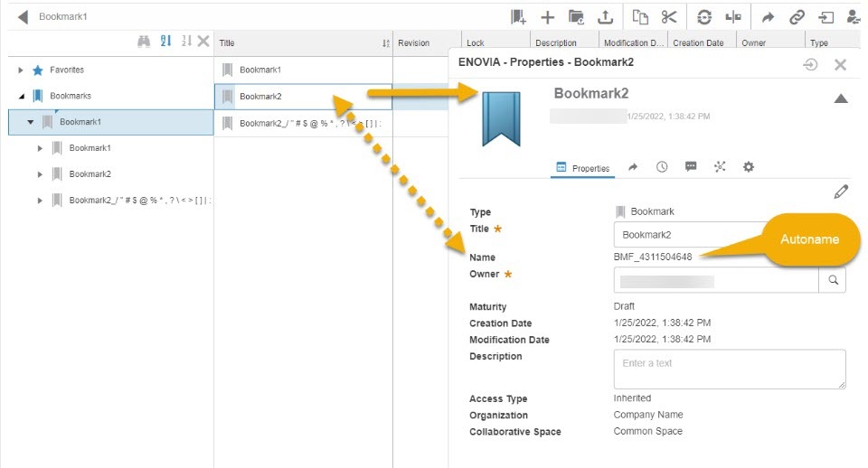868x468 pixels.
Task: Click the restore history icon in Properties header
Action: (x=810, y=65)
